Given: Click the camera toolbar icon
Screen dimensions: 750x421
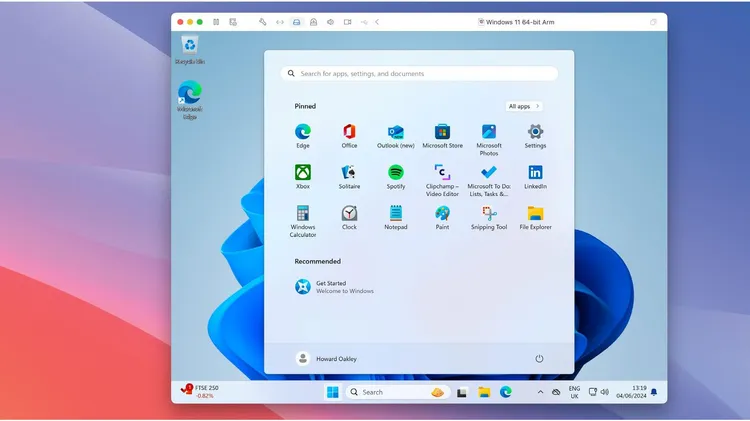Looking at the screenshot, I should pos(347,22).
